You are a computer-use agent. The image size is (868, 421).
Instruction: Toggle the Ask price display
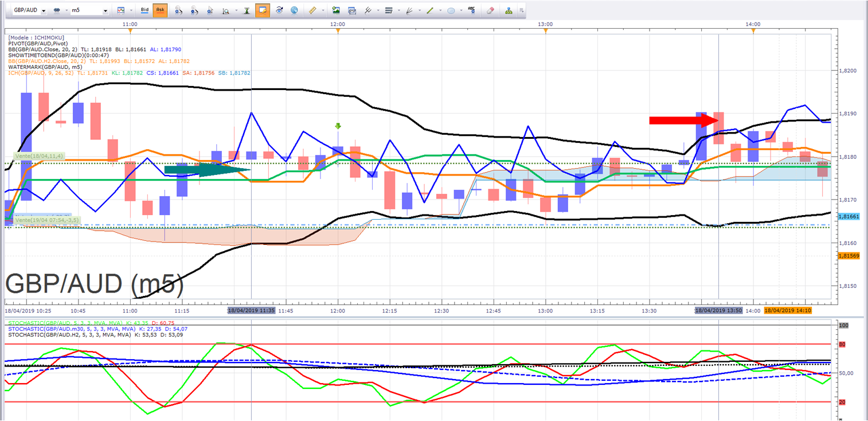click(x=160, y=10)
